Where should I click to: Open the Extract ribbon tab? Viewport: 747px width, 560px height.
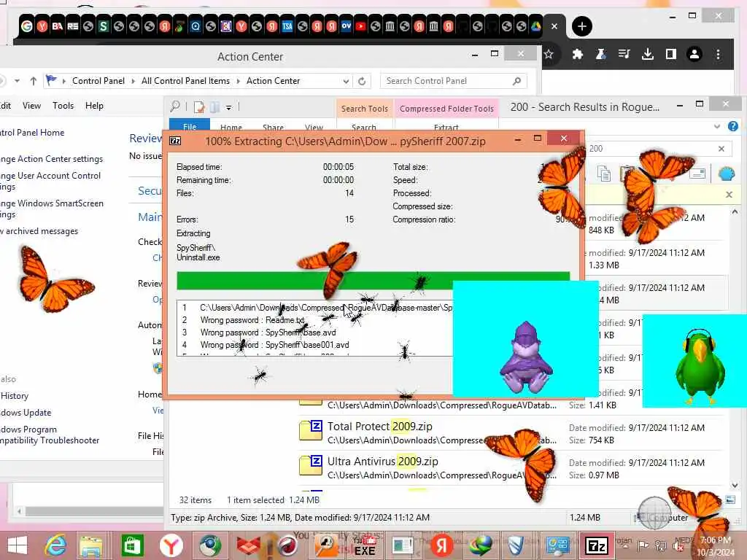(446, 126)
